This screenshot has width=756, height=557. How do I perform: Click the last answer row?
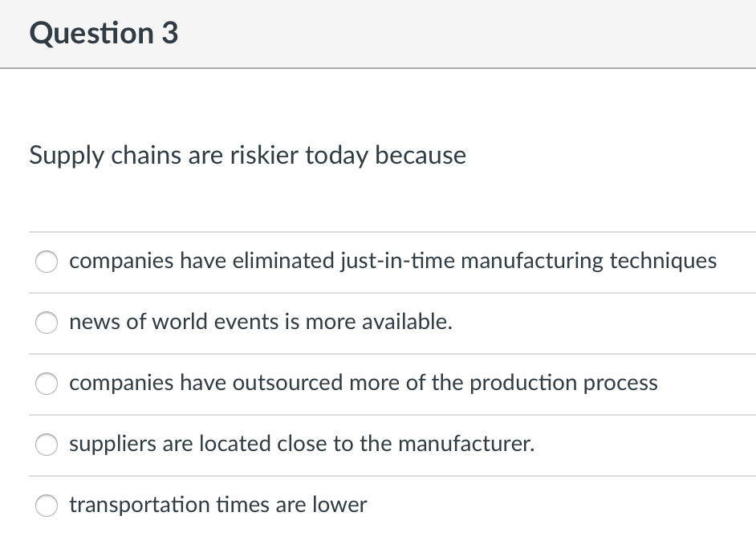(x=378, y=506)
